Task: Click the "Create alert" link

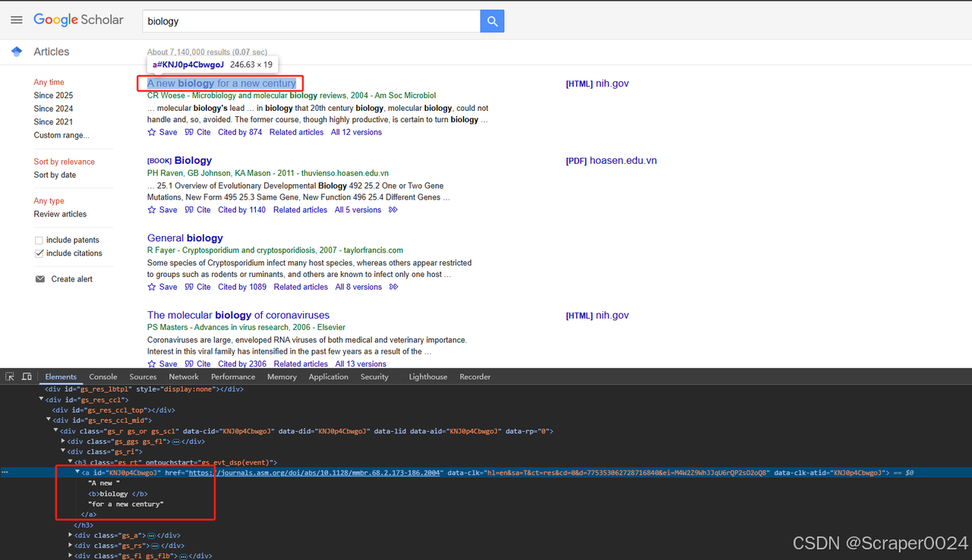Action: tap(71, 279)
